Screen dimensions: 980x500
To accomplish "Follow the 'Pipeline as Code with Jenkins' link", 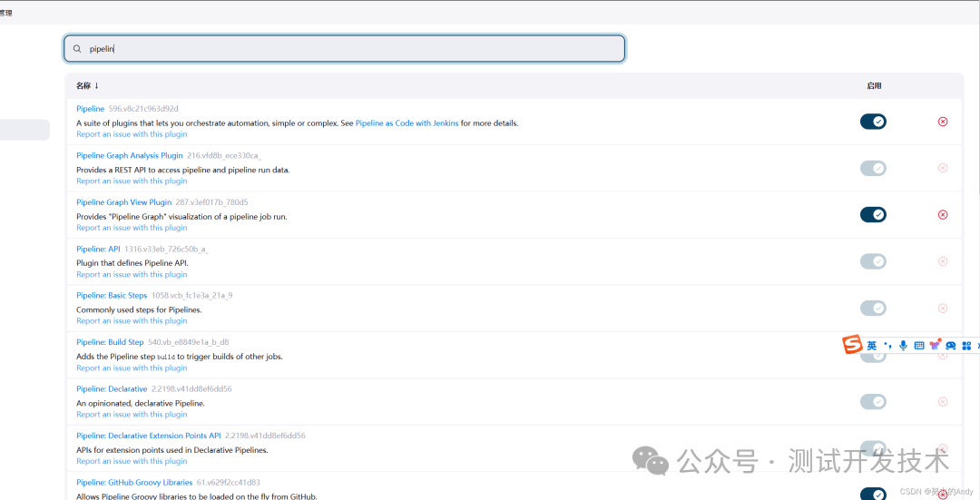I will [407, 123].
